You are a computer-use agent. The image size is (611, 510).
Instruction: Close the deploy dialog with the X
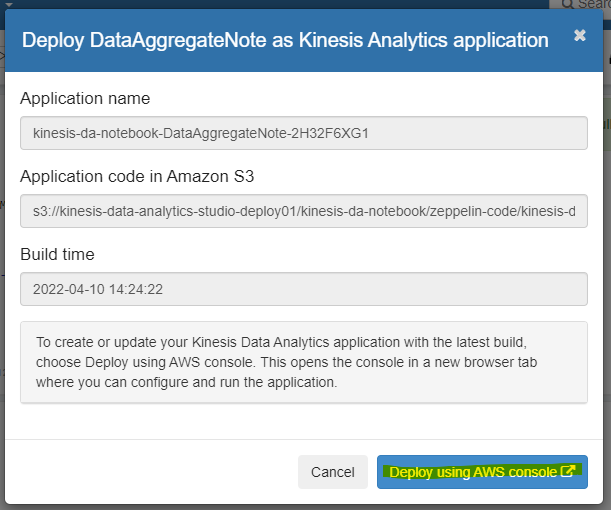[x=580, y=36]
